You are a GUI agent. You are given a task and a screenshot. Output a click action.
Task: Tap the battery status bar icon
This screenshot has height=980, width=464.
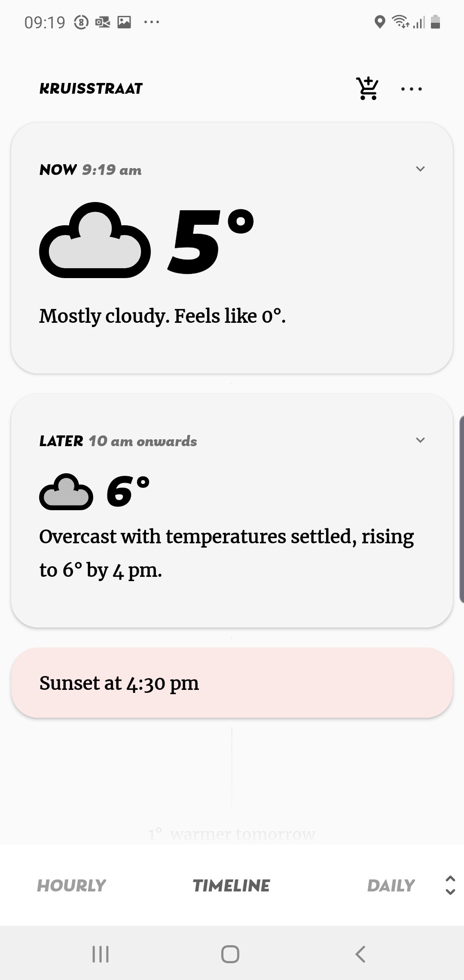pos(435,22)
